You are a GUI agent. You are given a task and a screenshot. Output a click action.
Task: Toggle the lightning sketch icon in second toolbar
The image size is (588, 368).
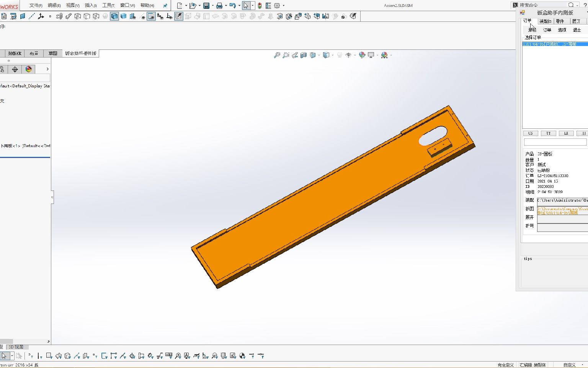tap(178, 16)
